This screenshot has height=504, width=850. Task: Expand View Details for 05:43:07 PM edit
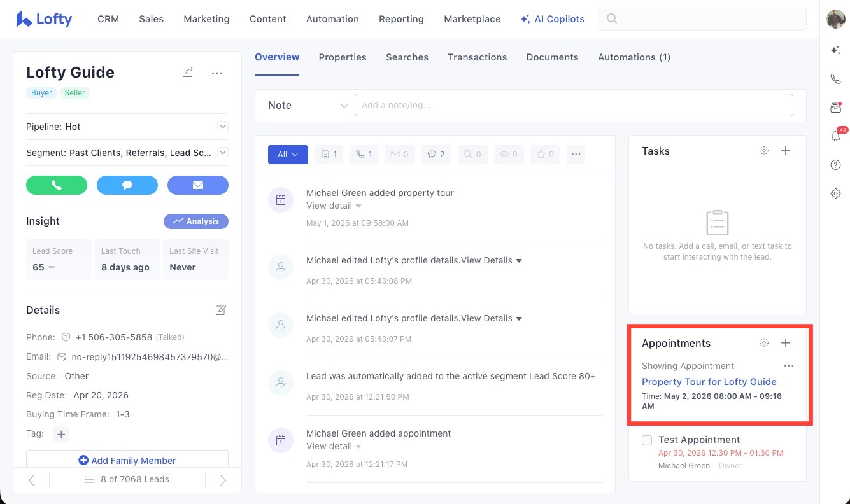pos(492,318)
